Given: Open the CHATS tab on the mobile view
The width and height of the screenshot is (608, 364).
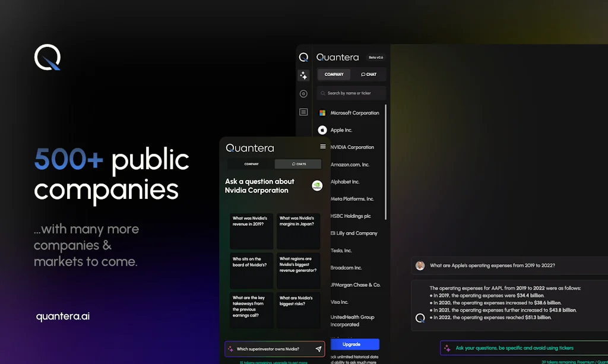Looking at the screenshot, I should pos(297,164).
